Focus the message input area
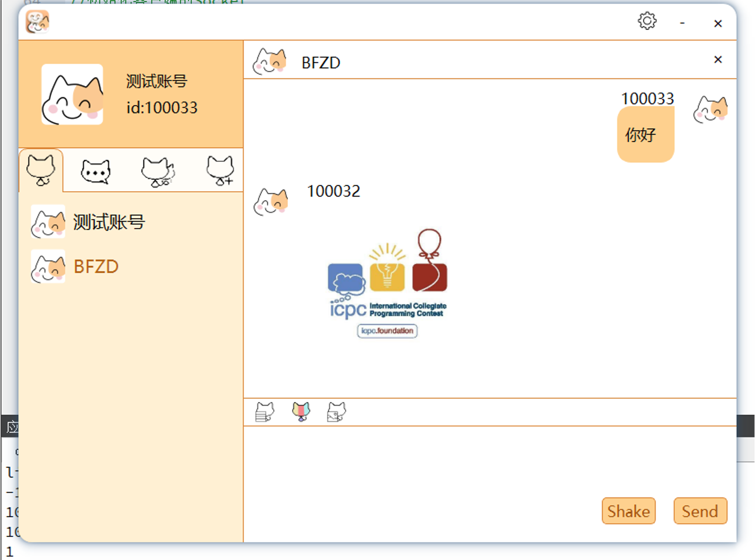This screenshot has width=755, height=560. [490, 461]
